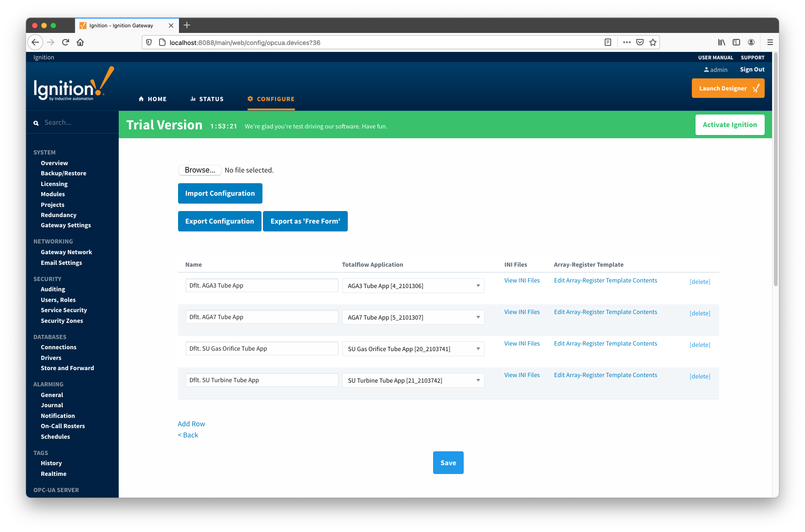Open Store and Forward in sidebar
Screen dimensions: 805x532
[x=67, y=368]
